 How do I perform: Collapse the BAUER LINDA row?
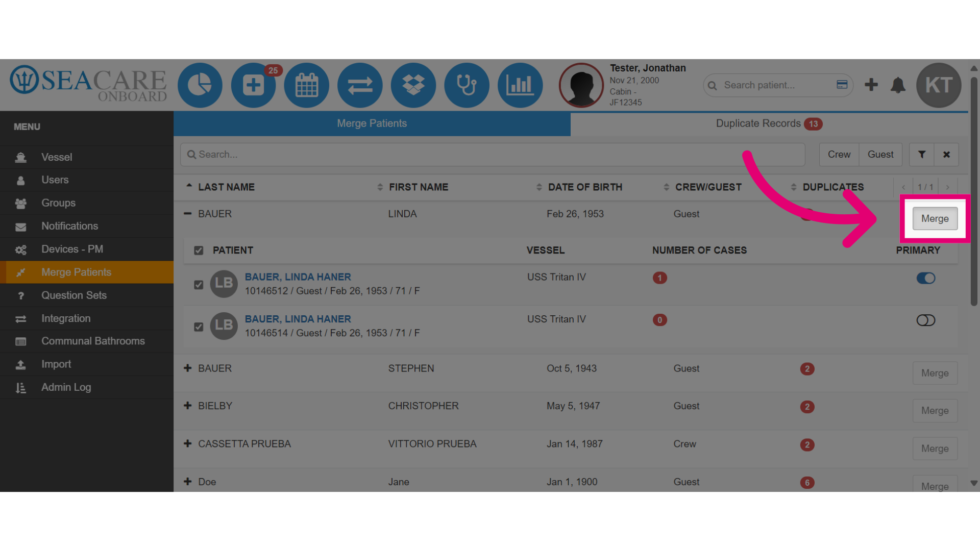[x=188, y=214]
